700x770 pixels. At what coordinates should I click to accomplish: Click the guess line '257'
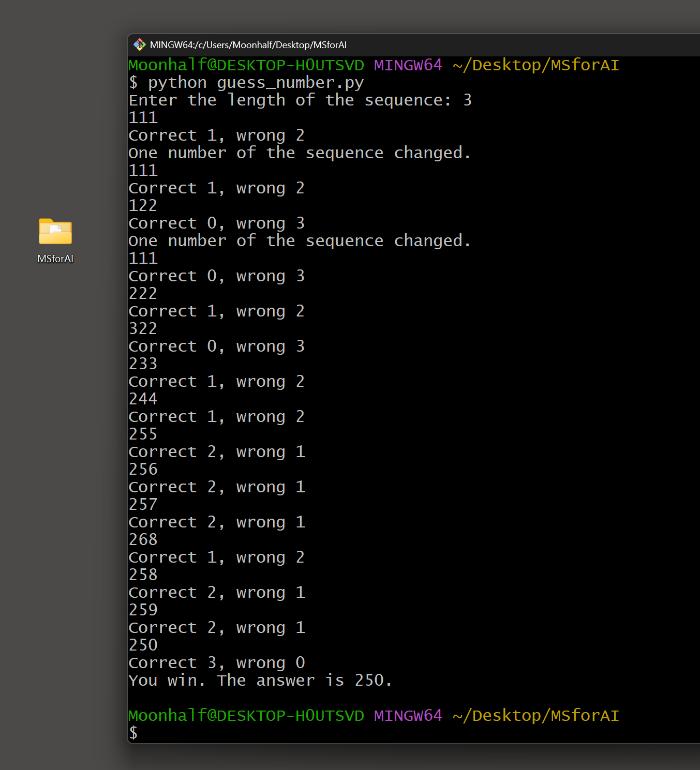point(143,504)
